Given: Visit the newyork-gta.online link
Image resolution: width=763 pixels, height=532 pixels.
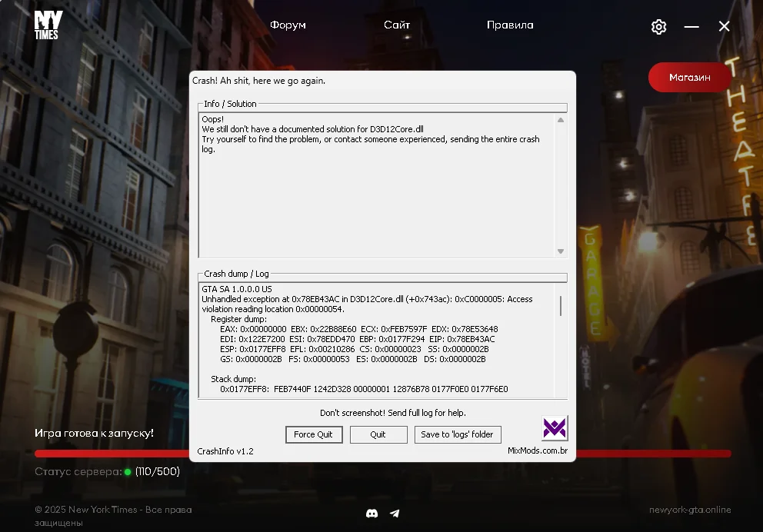Looking at the screenshot, I should click(x=690, y=510).
